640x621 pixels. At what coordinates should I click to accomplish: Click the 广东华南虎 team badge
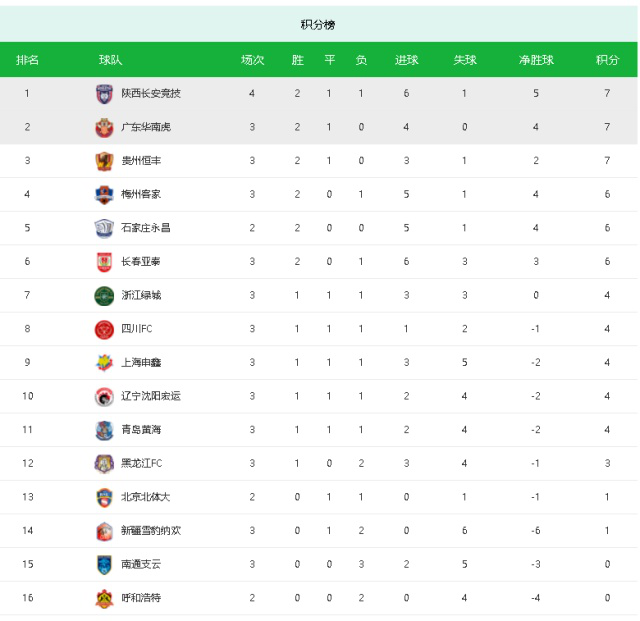point(104,127)
